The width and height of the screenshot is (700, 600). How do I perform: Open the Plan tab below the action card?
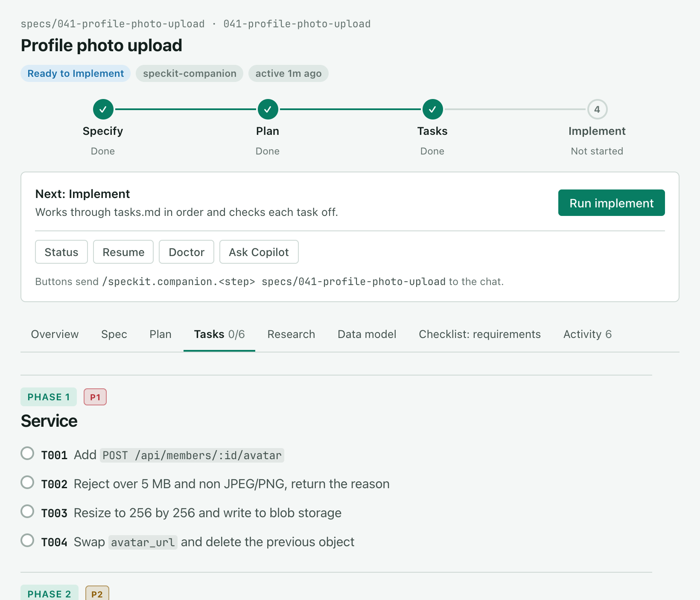(x=160, y=334)
